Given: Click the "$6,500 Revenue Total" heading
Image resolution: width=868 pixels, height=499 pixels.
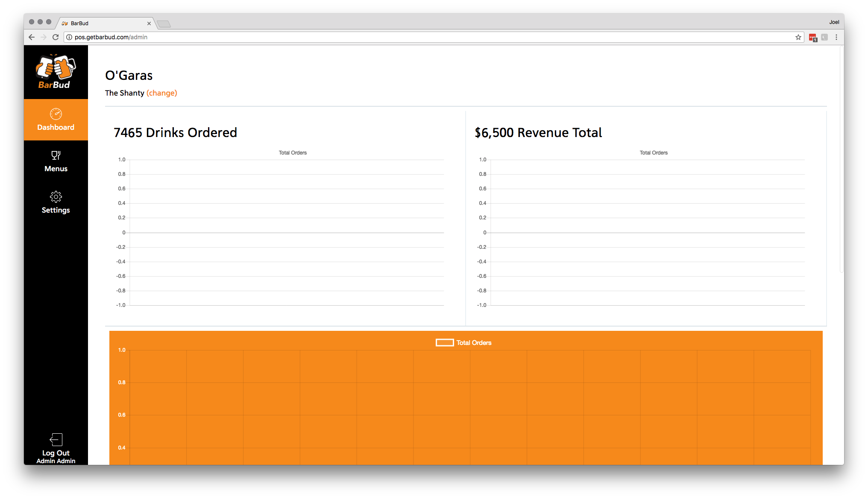Looking at the screenshot, I should (x=538, y=132).
